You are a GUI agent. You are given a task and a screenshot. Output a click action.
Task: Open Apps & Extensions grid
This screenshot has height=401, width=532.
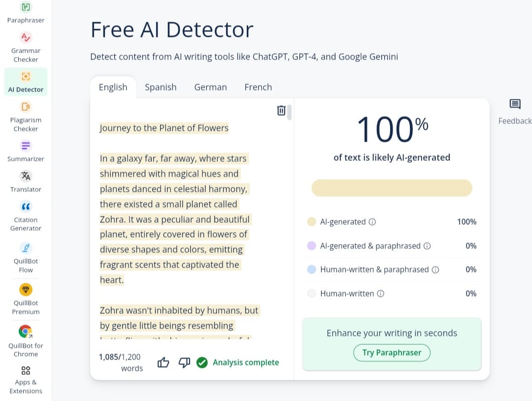(26, 370)
